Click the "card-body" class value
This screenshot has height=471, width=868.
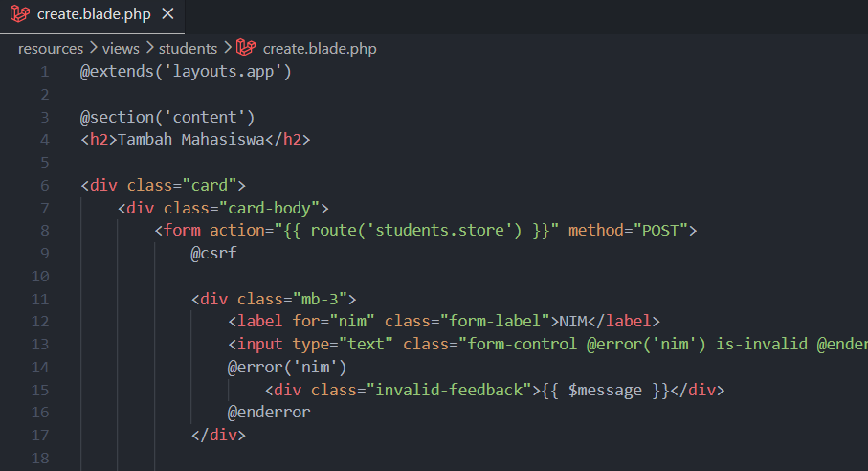point(269,208)
